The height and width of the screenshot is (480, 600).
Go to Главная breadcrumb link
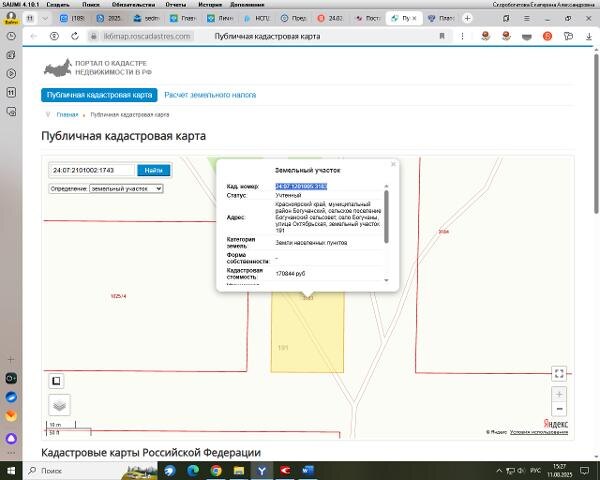pyautogui.click(x=67, y=114)
